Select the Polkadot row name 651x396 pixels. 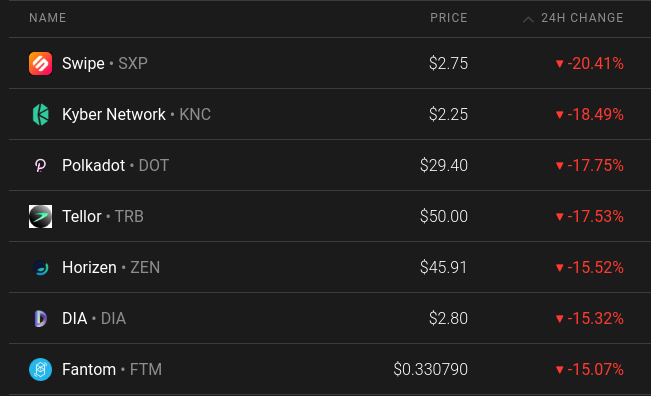(x=93, y=166)
